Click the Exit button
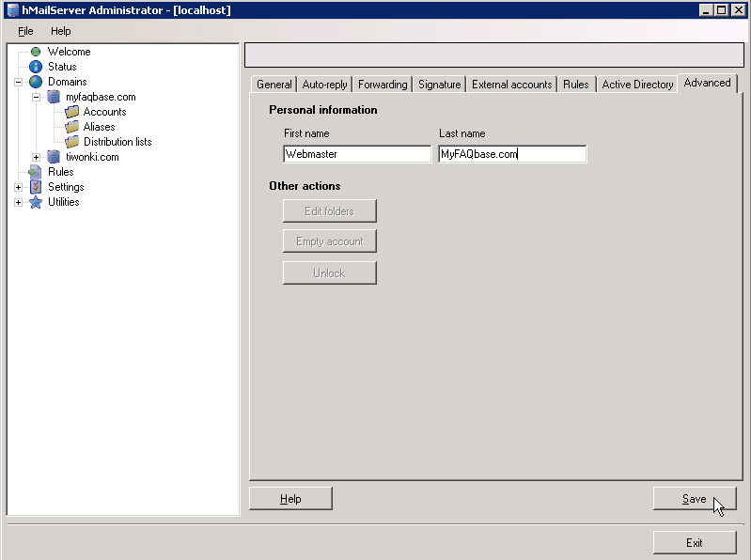The height and width of the screenshot is (560, 751). point(694,542)
